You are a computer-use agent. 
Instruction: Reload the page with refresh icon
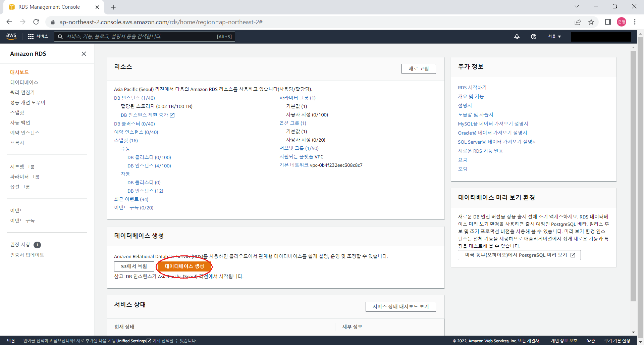(36, 22)
